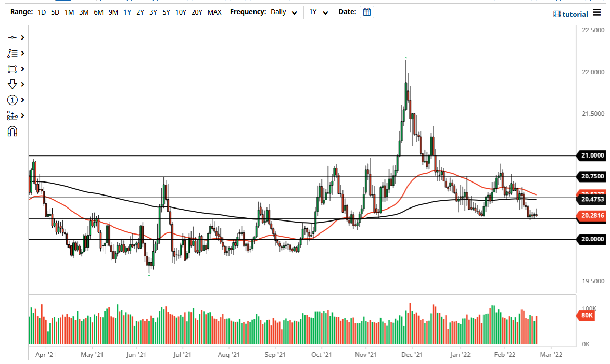This screenshot has height=364, width=610.
Task: Switch chart range to MAX
Action: coord(214,12)
